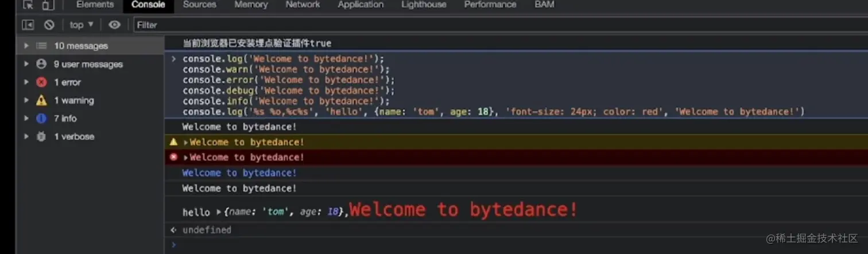This screenshot has width=868, height=254.
Task: Select the 'hello' log output text
Action: point(196,212)
